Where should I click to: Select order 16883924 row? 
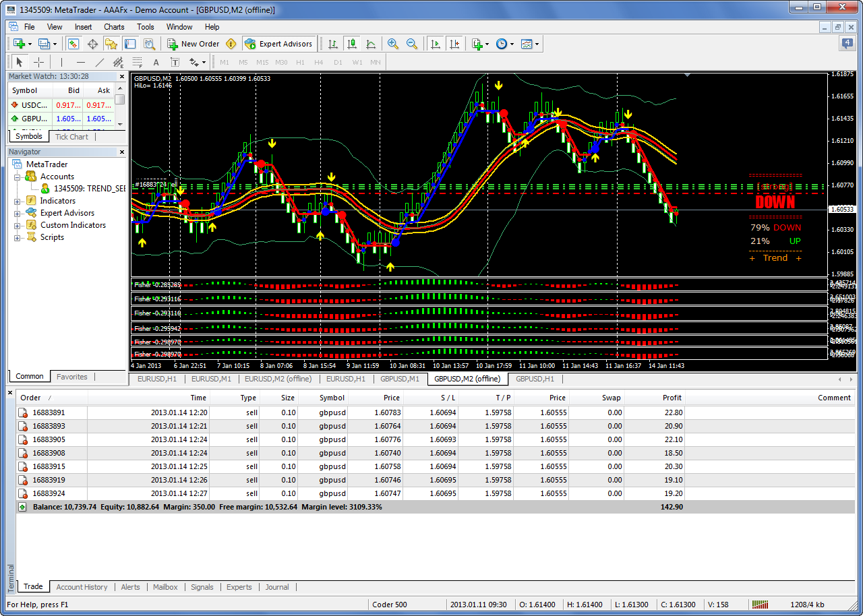click(436, 493)
